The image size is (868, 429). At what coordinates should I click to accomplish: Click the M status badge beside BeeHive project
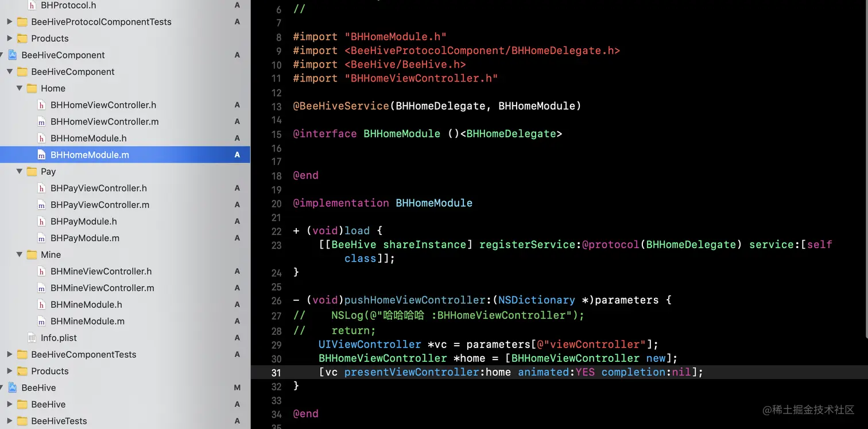tap(237, 388)
